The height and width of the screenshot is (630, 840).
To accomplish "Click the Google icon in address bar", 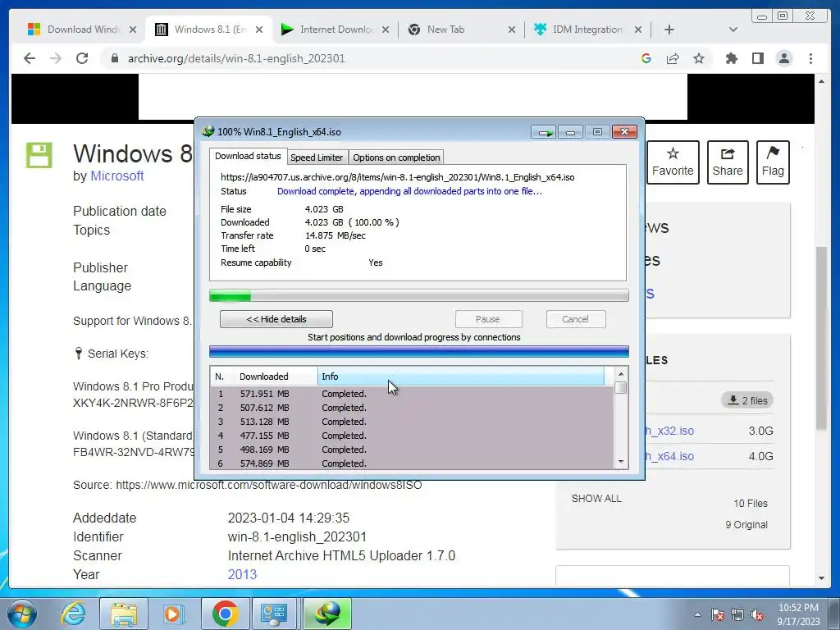I will click(x=646, y=58).
